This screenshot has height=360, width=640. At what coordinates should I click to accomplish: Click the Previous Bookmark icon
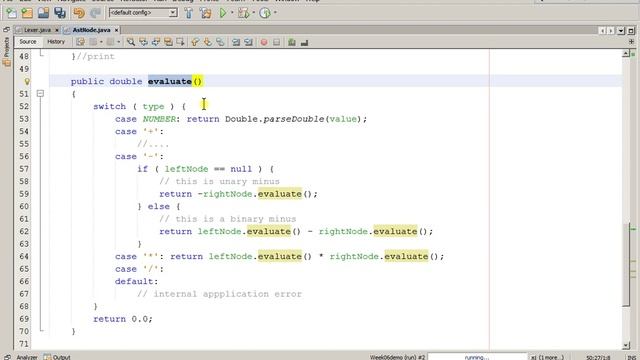[x=195, y=42]
